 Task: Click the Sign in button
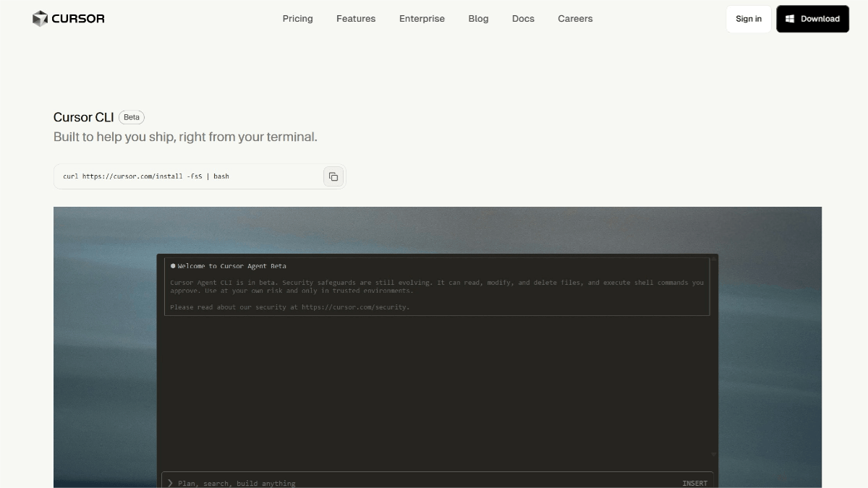point(748,19)
